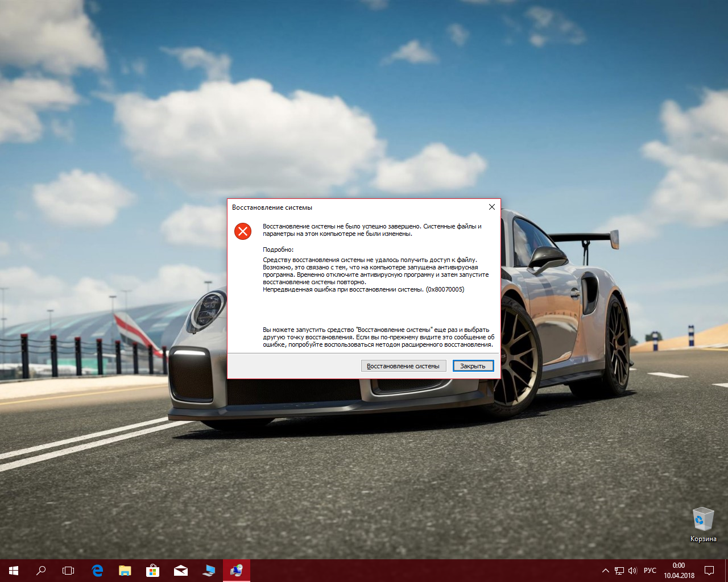Viewport: 728px width, 582px height.
Task: Click the dialog title Восстановление системы
Action: (x=272, y=207)
